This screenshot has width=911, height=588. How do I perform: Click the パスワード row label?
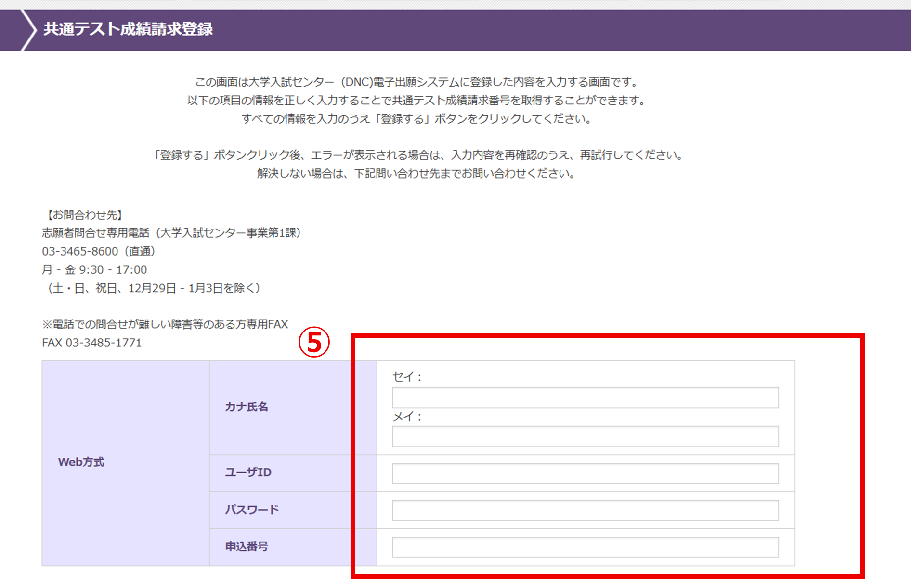point(252,510)
